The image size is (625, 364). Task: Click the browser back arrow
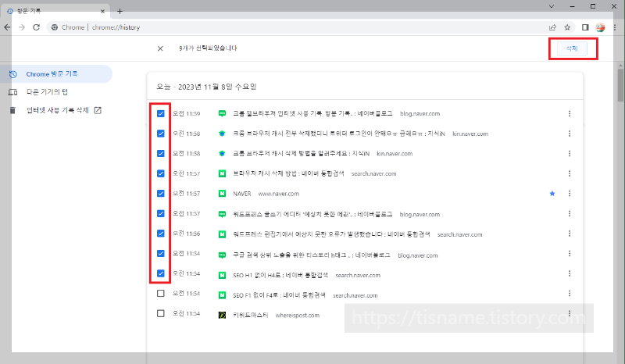click(7, 27)
